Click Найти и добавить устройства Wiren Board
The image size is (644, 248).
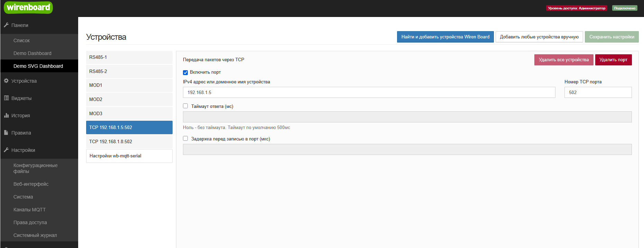[445, 37]
